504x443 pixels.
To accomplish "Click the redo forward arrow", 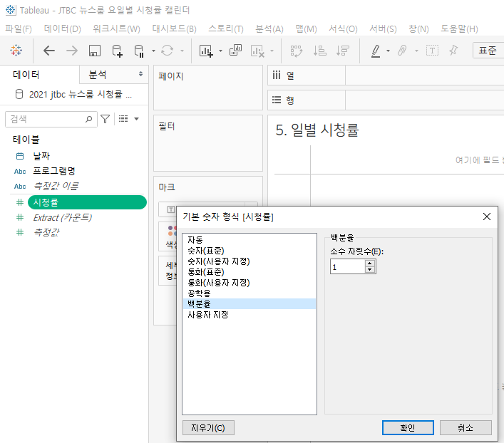I will pyautogui.click(x=72, y=51).
